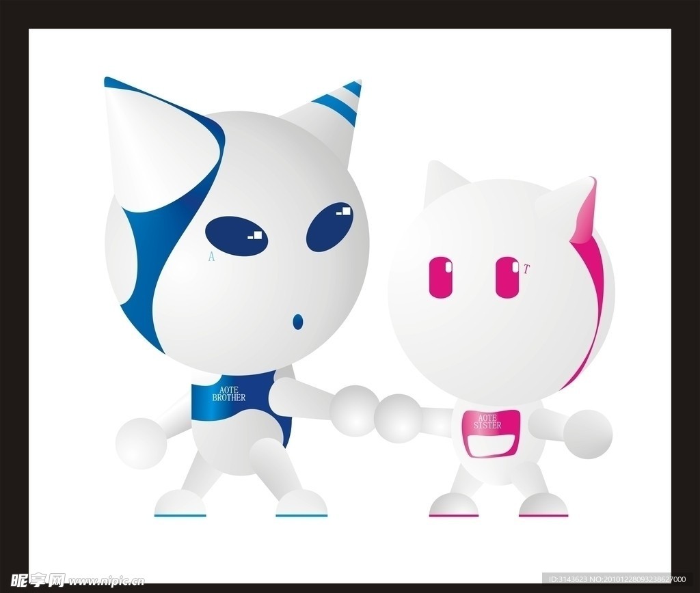Click the blue character's right eye
This screenshot has width=700, height=593.
pyautogui.click(x=334, y=227)
